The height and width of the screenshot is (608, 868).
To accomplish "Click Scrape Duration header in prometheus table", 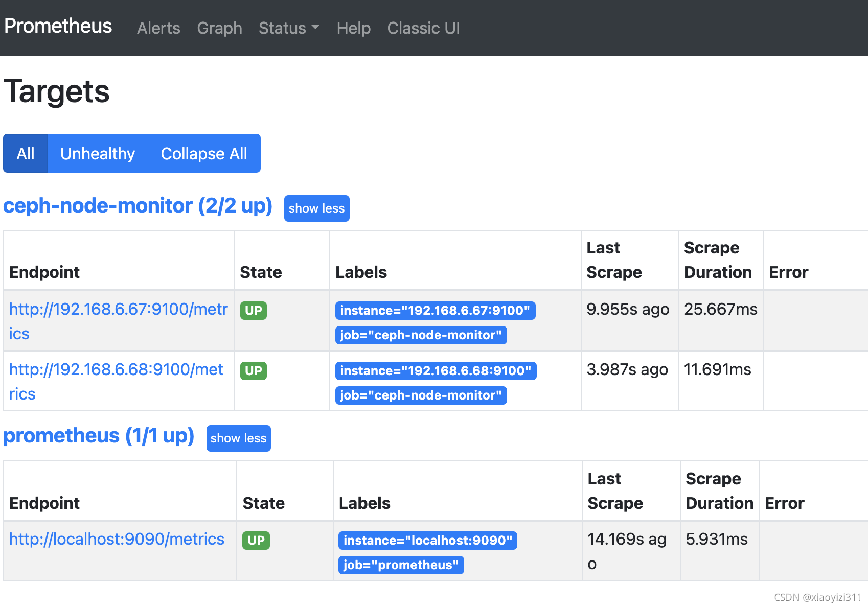I will coord(719,491).
